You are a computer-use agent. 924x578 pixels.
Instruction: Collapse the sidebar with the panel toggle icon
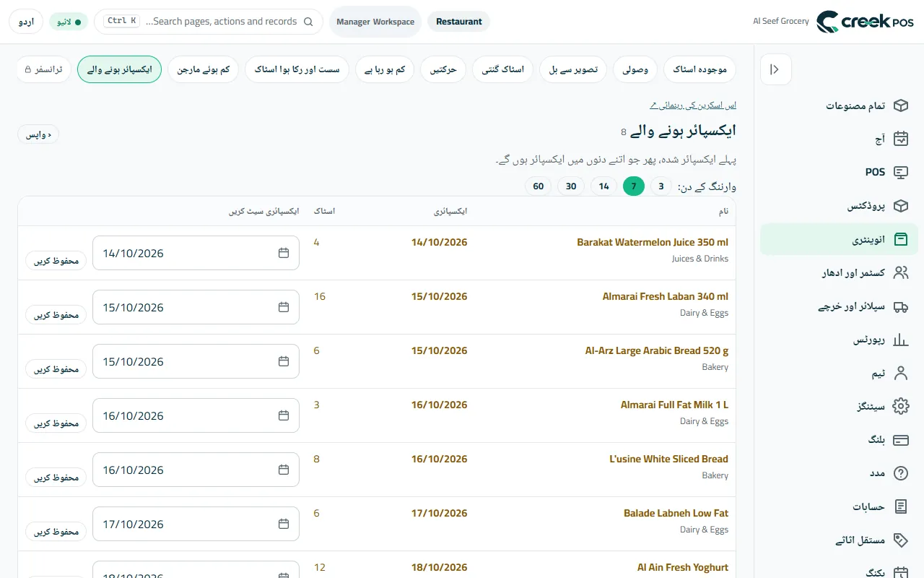(775, 69)
